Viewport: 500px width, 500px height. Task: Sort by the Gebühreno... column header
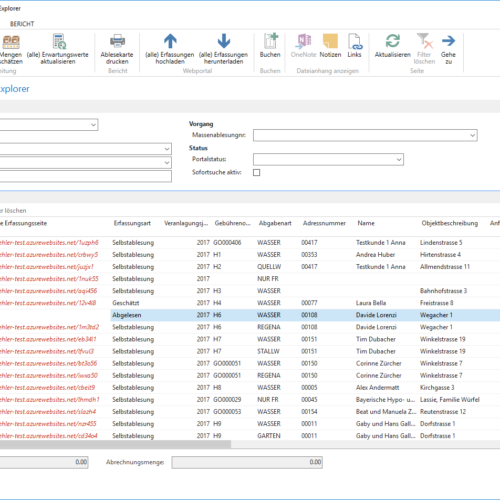232,223
